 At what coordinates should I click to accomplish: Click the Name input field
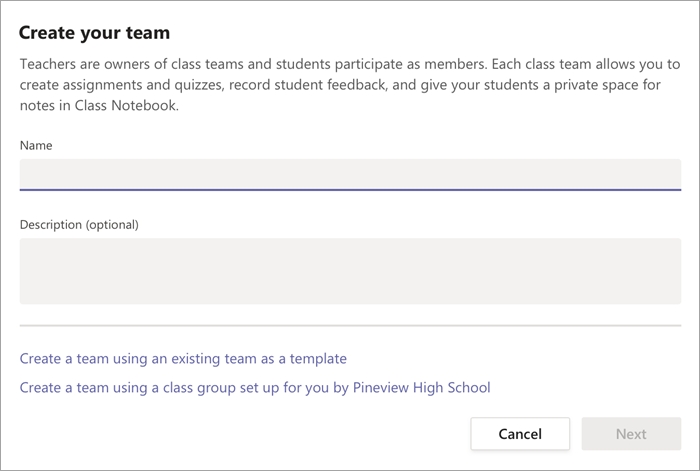pyautogui.click(x=350, y=173)
